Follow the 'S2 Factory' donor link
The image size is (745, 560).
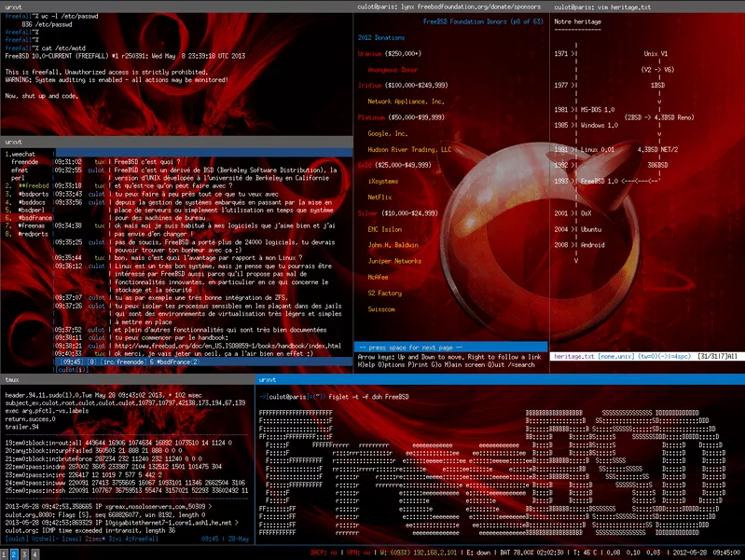(384, 294)
